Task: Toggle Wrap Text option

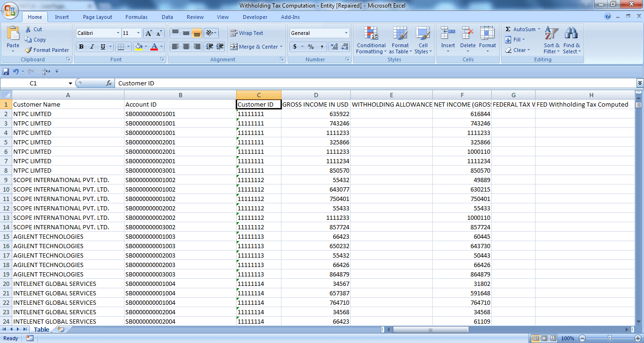Action: click(247, 33)
